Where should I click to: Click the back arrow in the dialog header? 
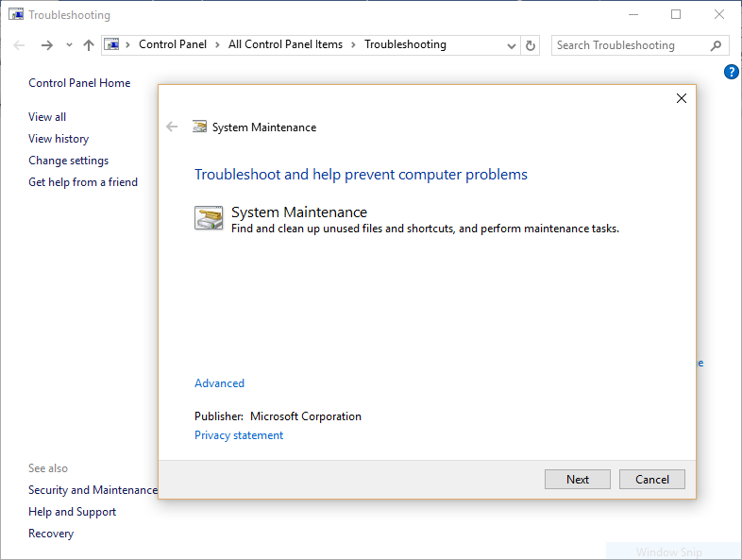(172, 127)
